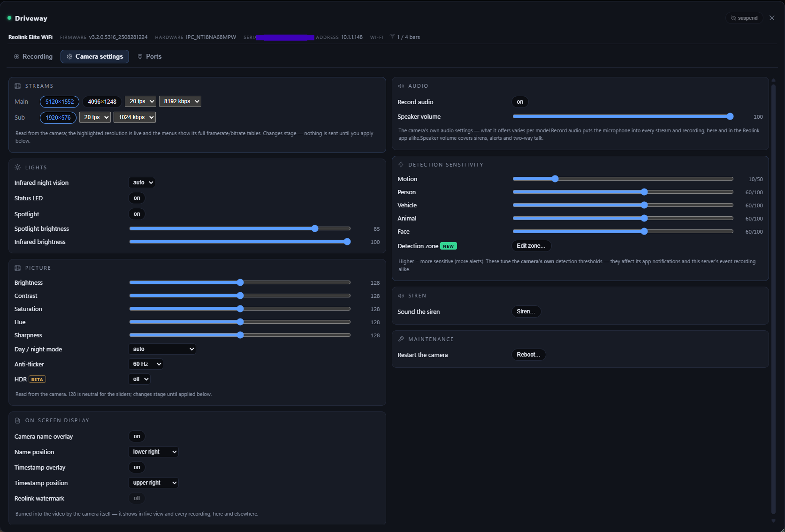Close the Driveway camera dialog

pyautogui.click(x=772, y=18)
